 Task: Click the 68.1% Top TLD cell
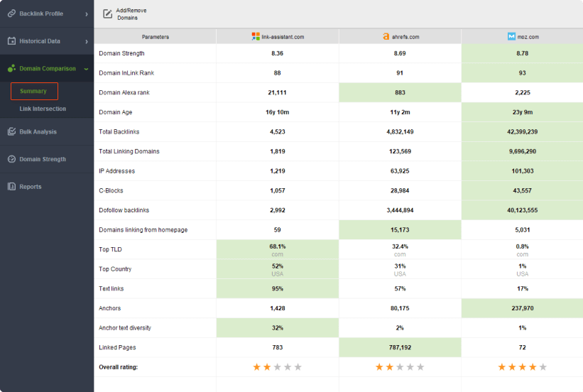coord(278,249)
